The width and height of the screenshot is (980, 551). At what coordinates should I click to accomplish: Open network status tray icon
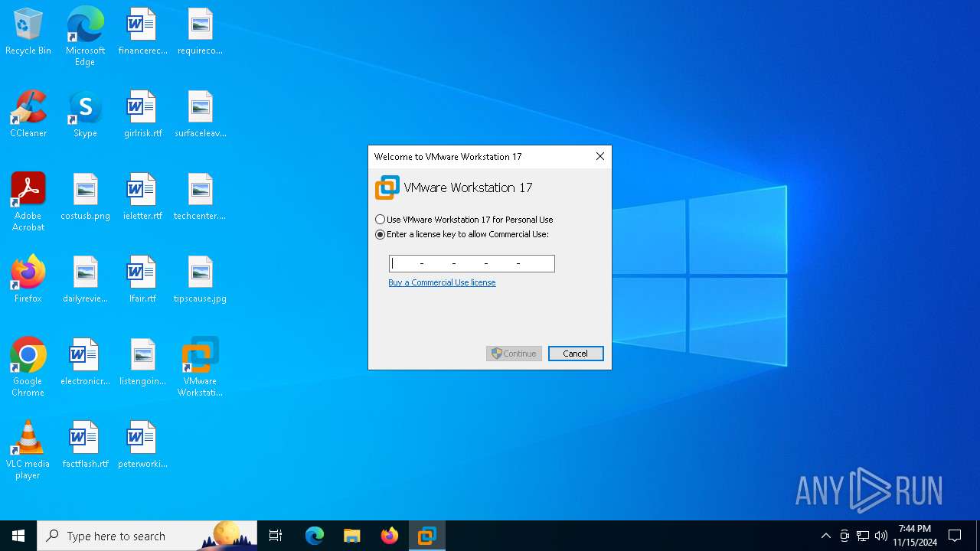[863, 536]
